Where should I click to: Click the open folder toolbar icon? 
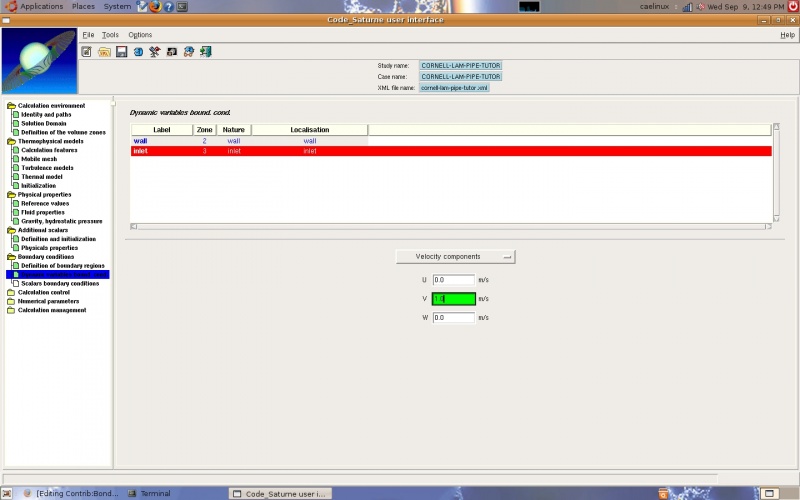pos(104,52)
